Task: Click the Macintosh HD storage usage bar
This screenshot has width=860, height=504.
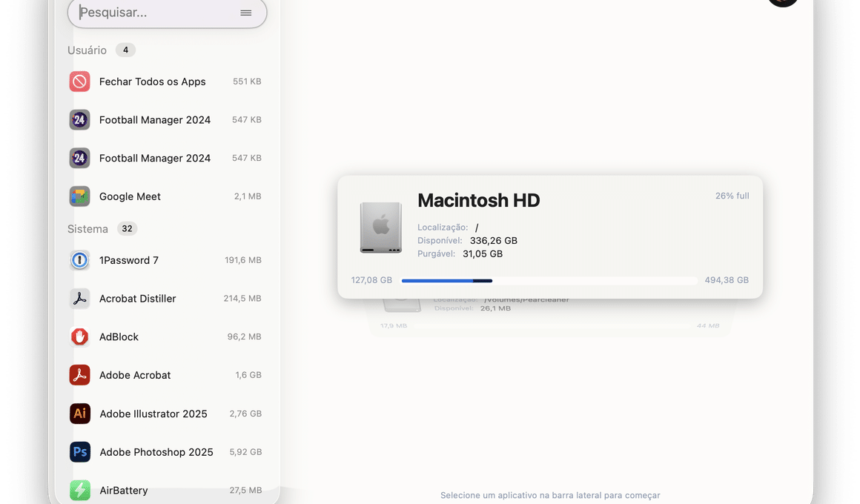Action: (x=549, y=281)
